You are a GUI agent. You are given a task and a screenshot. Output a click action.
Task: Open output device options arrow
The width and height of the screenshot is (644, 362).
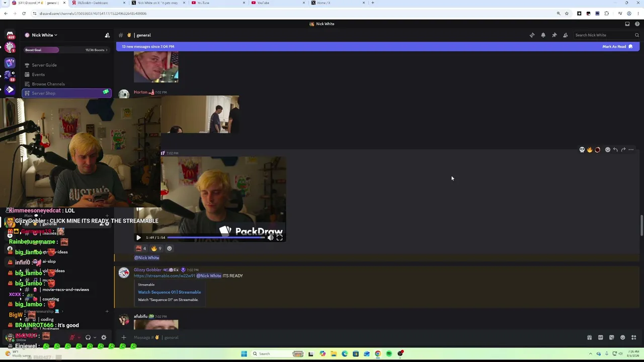[x=95, y=337]
